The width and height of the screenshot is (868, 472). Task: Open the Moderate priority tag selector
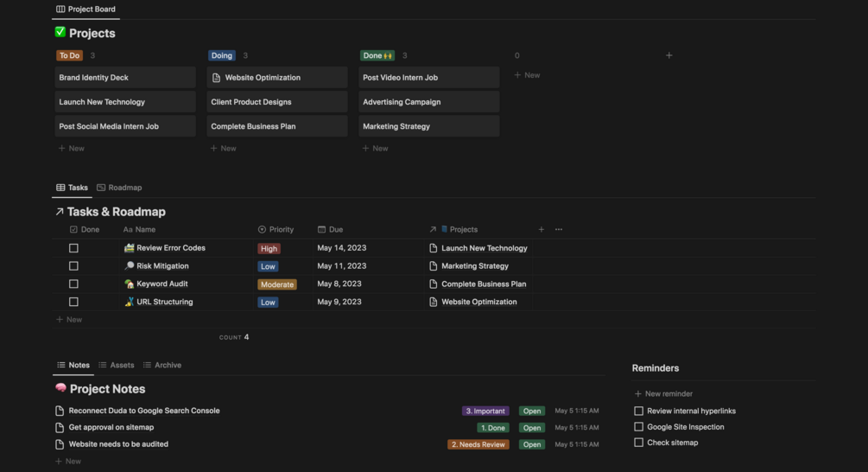click(x=276, y=284)
